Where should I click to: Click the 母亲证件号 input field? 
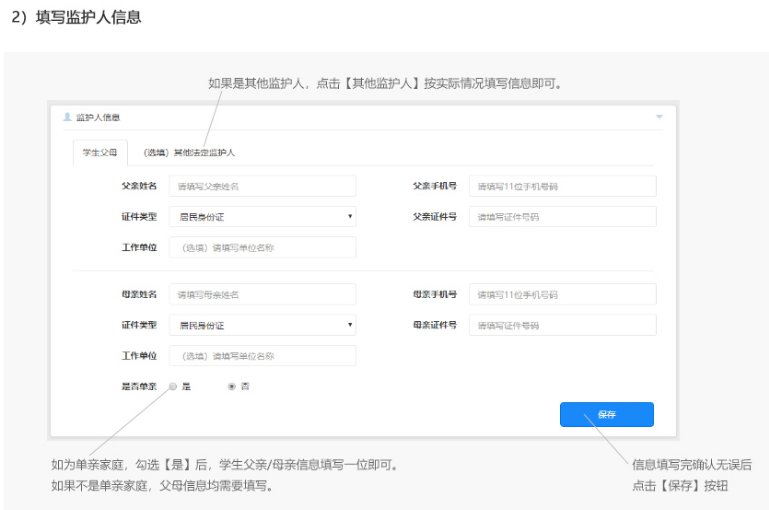pos(562,325)
